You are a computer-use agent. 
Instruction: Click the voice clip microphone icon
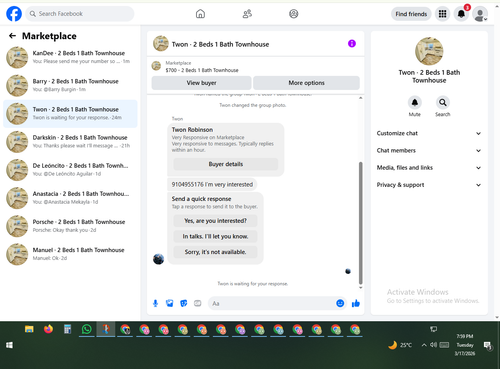pos(155,303)
